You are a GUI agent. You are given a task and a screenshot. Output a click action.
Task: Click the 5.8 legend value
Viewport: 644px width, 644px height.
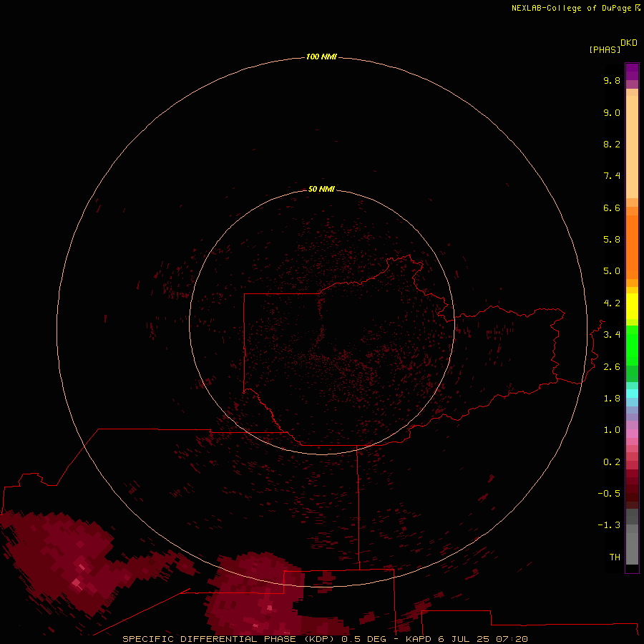612,240
